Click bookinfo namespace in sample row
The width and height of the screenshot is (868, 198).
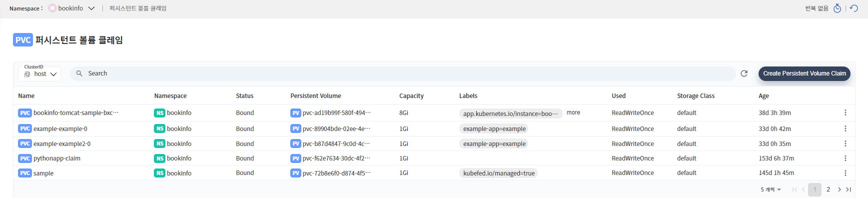[179, 173]
